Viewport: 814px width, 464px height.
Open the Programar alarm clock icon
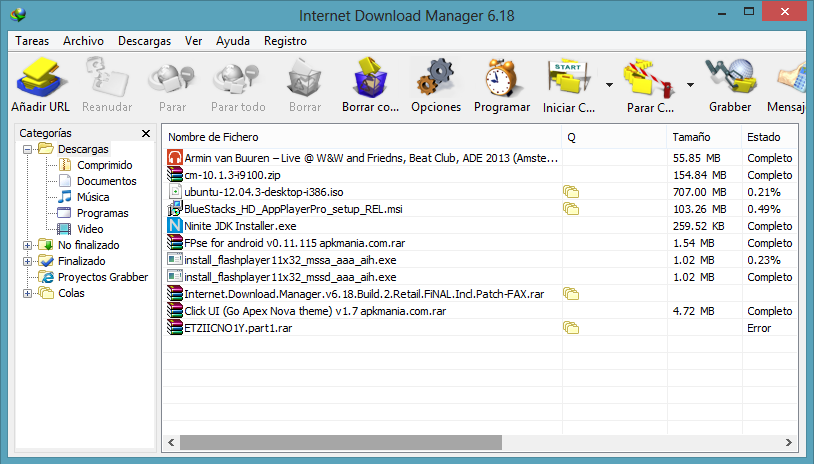pyautogui.click(x=501, y=77)
